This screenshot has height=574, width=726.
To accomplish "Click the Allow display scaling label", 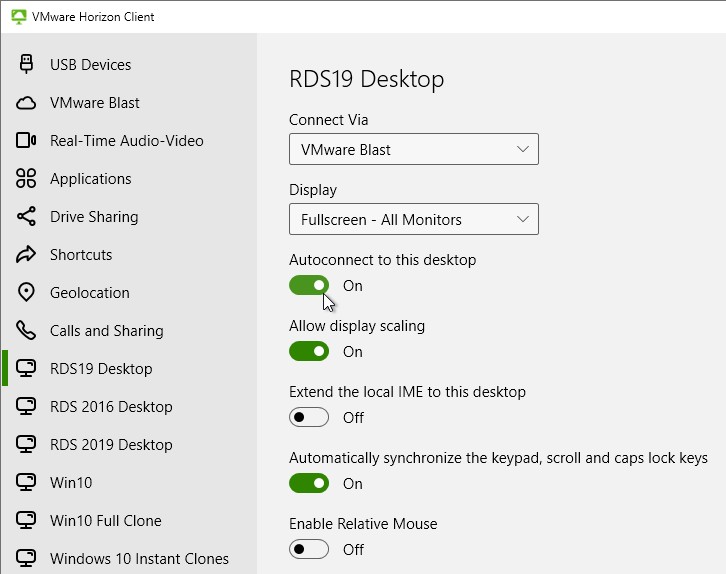I will 357,326.
